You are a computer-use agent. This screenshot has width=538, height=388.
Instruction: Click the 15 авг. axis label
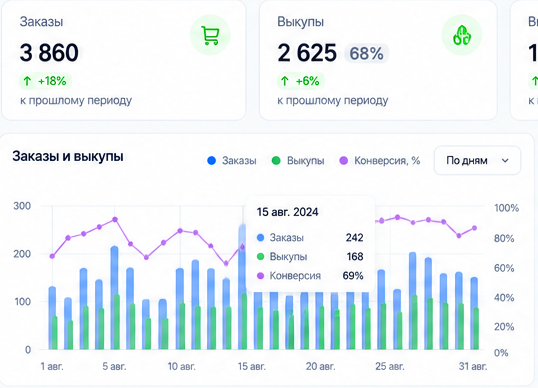point(252,366)
